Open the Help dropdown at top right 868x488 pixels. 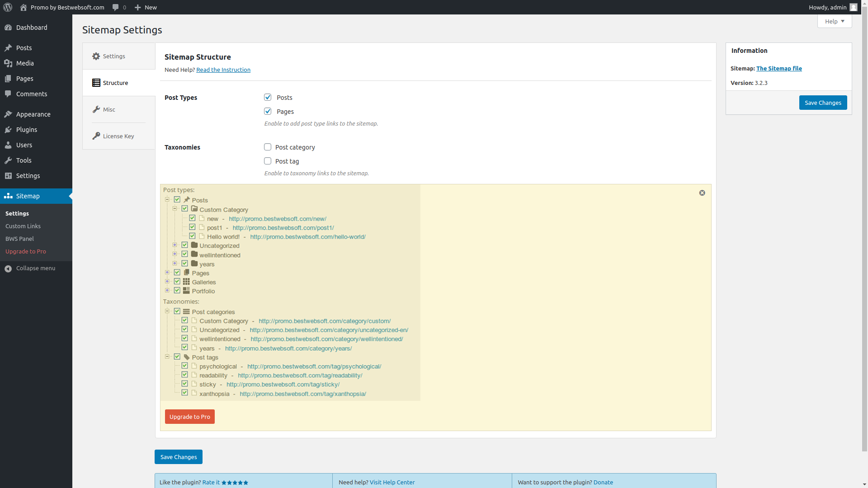(x=834, y=21)
